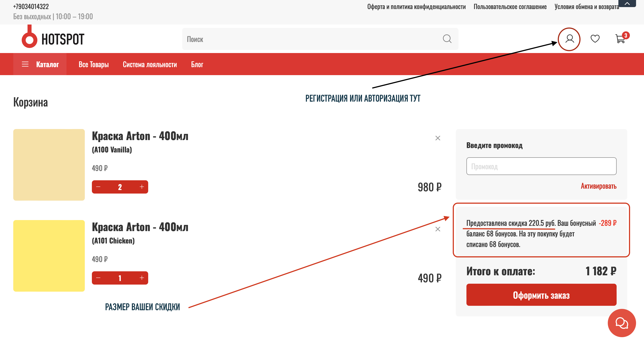Collapse top bar with chevron-up button
644x346 pixels.
tap(627, 4)
